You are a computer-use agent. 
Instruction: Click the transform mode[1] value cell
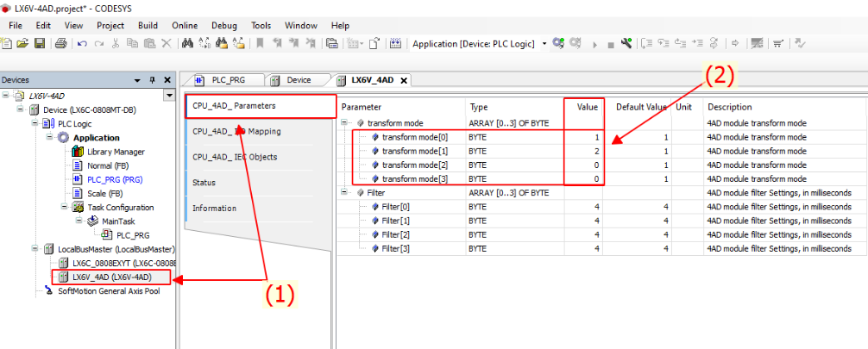pyautogui.click(x=583, y=151)
